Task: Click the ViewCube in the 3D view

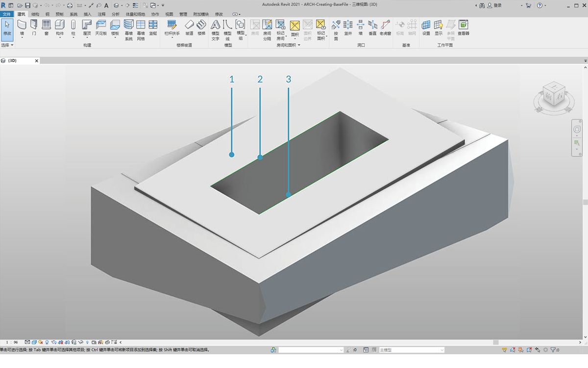Action: tap(554, 93)
